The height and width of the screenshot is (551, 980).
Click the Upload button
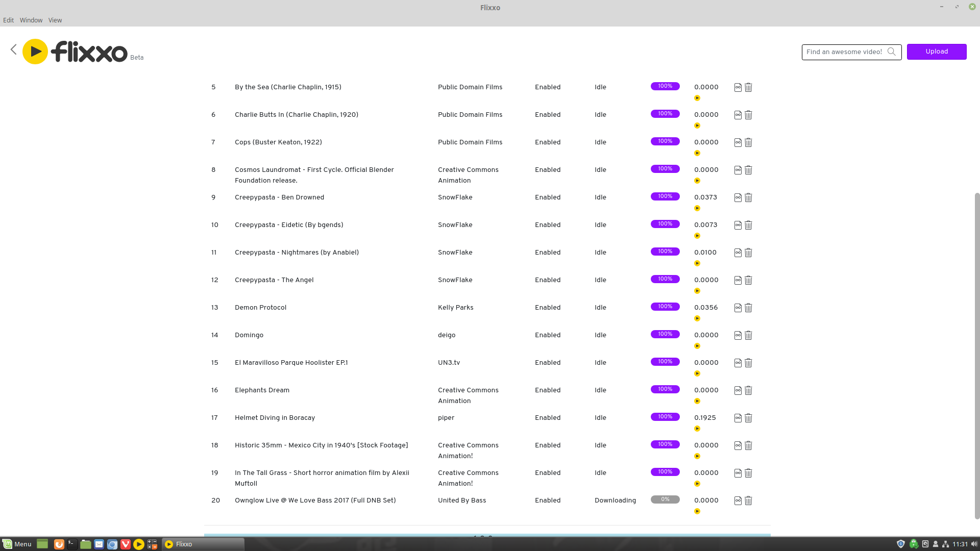(x=937, y=52)
